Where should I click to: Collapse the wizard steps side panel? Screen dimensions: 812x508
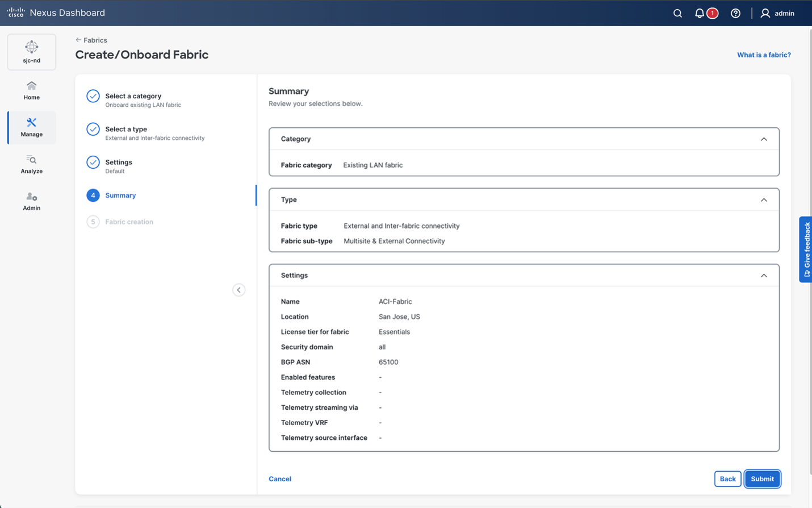point(239,290)
